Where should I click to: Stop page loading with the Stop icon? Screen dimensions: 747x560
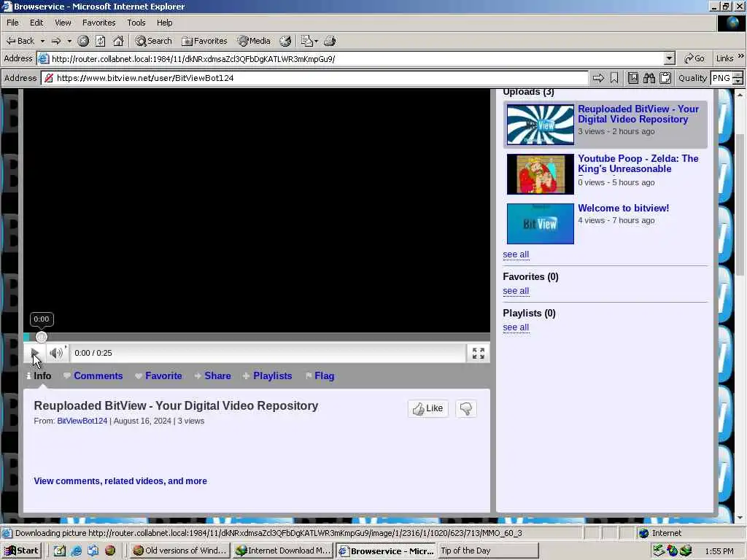point(83,41)
